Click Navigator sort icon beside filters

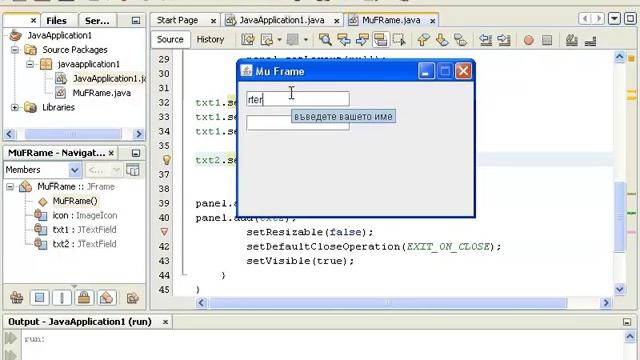132,298
